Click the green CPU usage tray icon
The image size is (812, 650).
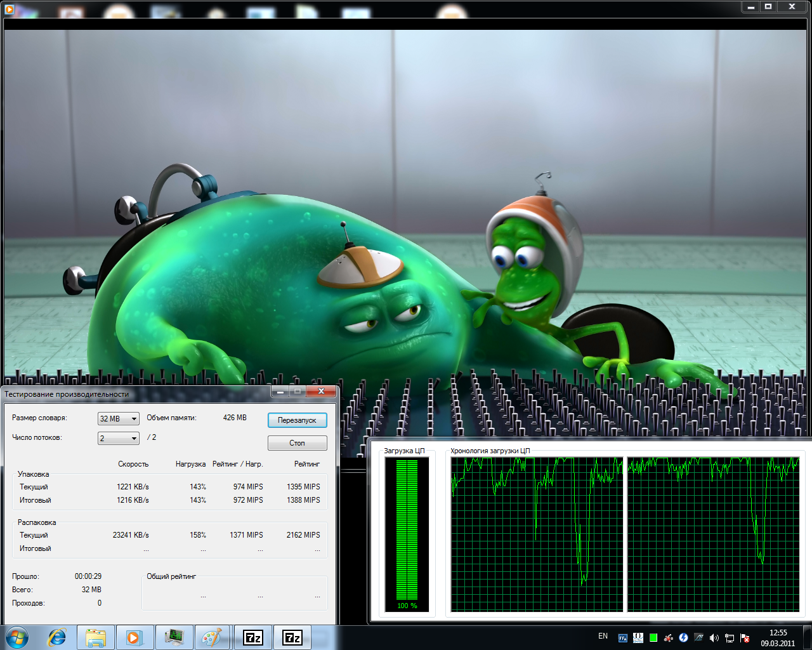653,638
